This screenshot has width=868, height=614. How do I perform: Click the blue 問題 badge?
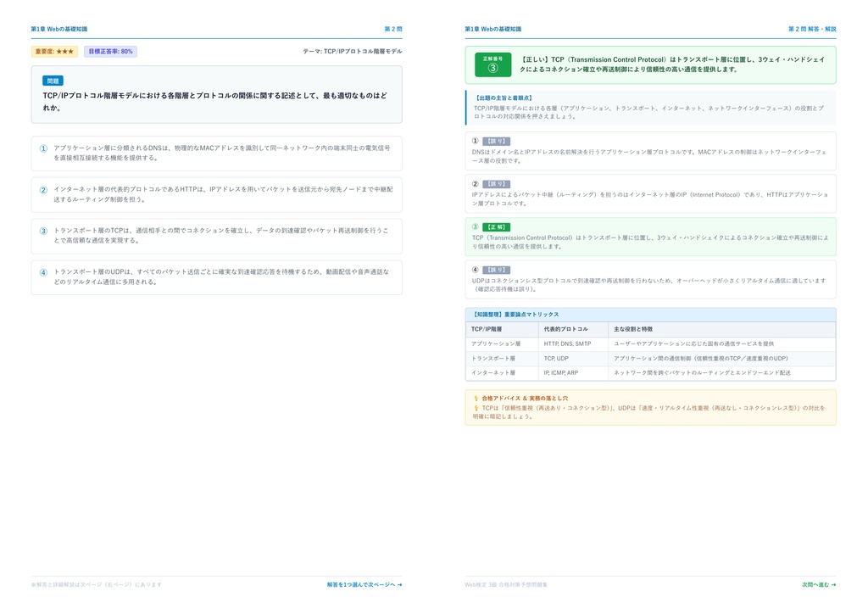tap(53, 81)
